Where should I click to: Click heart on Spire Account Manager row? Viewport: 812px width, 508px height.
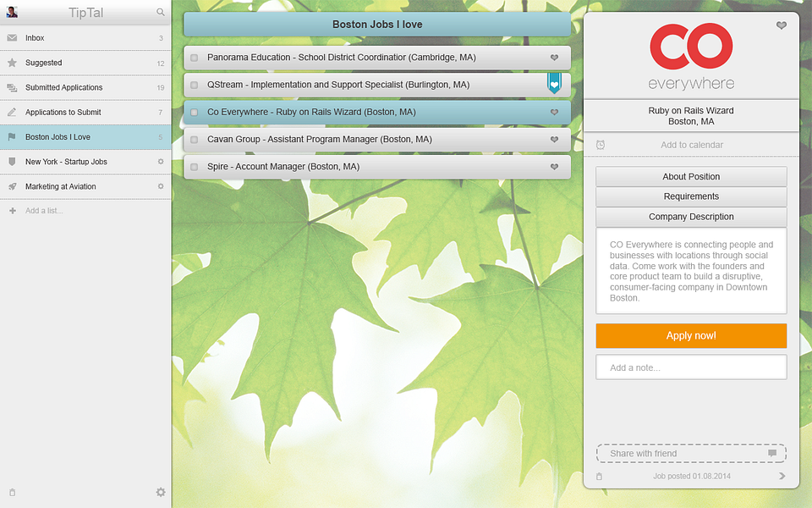554,167
